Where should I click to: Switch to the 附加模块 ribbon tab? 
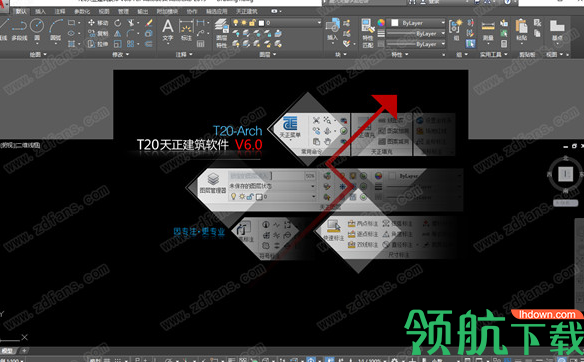click(x=167, y=12)
